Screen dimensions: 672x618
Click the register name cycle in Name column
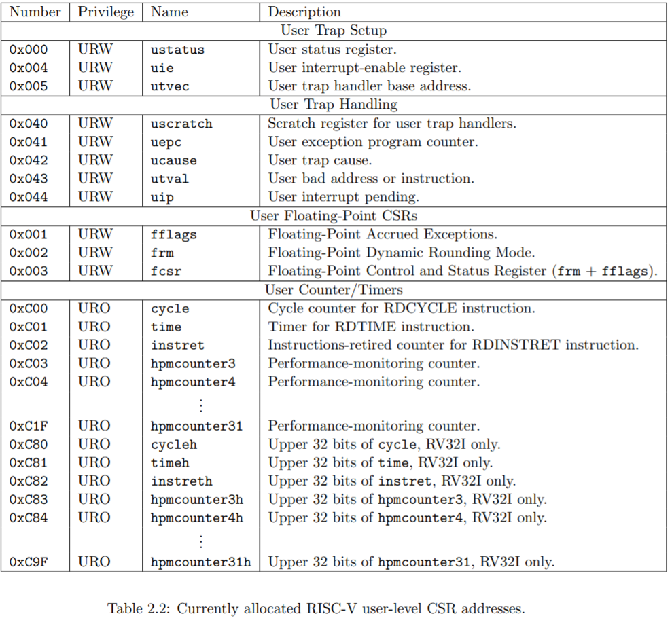click(170, 309)
